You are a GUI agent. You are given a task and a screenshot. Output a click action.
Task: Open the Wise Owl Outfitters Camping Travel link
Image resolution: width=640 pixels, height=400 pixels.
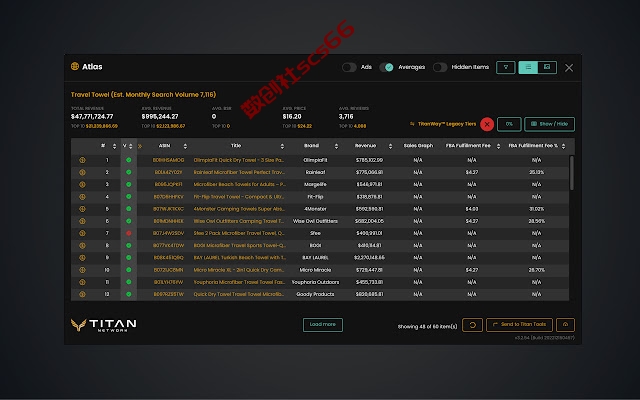point(239,221)
